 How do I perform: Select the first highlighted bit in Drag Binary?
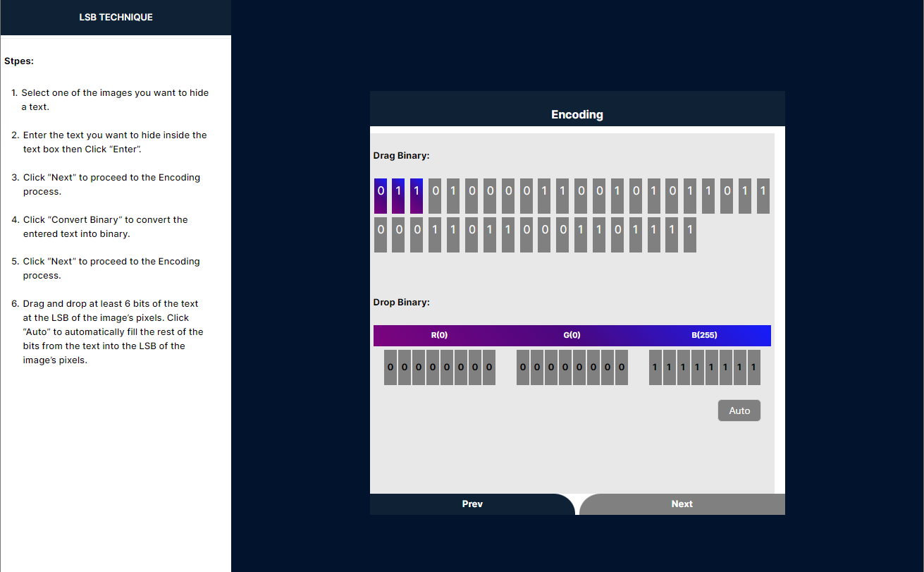pos(381,196)
